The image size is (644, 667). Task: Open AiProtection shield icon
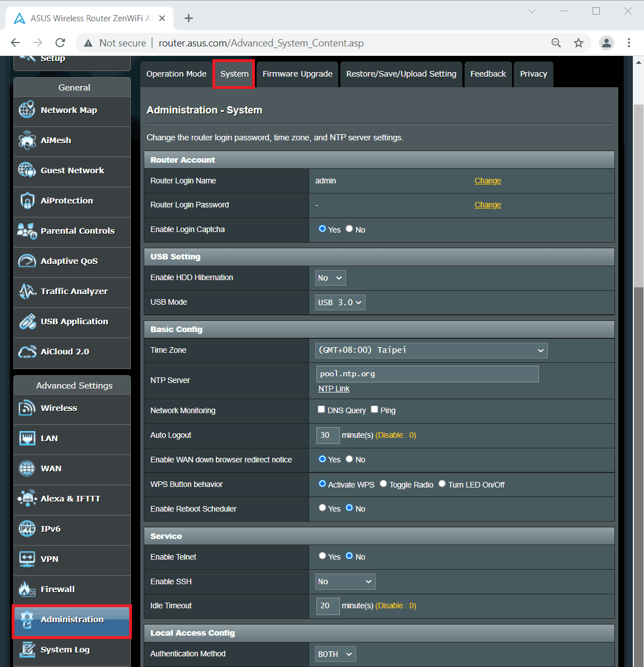pos(27,201)
